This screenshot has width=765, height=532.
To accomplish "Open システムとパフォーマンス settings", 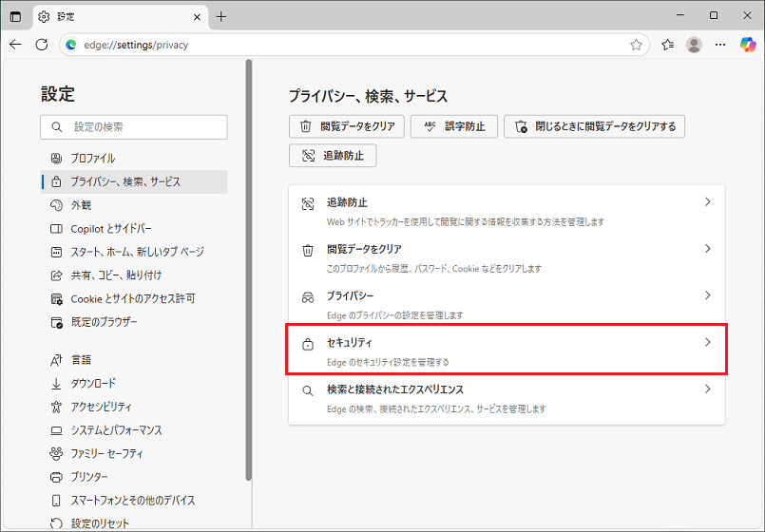I will point(134,430).
